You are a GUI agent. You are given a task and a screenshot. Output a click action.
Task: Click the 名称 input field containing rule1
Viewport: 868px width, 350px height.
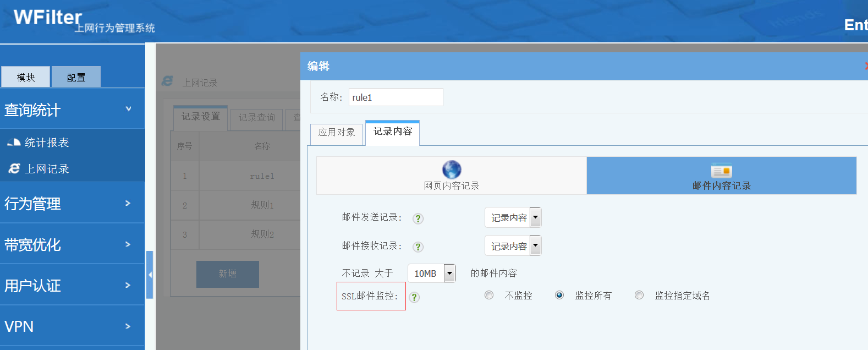point(395,97)
